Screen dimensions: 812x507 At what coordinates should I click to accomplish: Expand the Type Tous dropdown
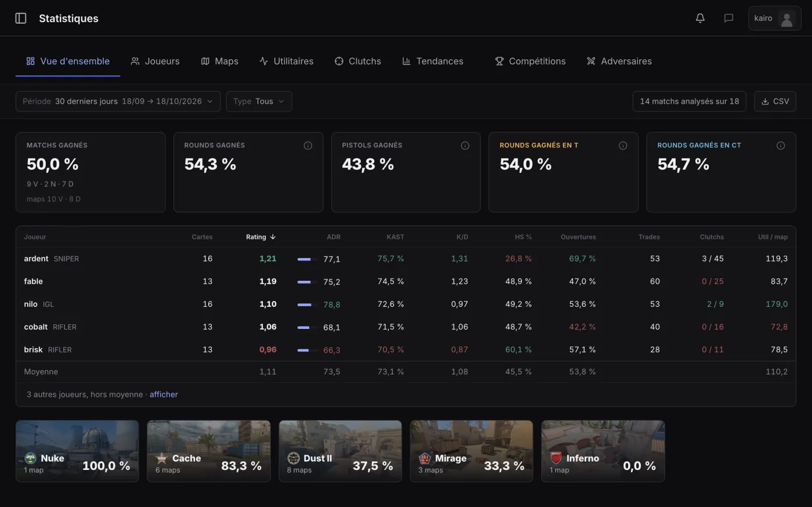coord(259,101)
